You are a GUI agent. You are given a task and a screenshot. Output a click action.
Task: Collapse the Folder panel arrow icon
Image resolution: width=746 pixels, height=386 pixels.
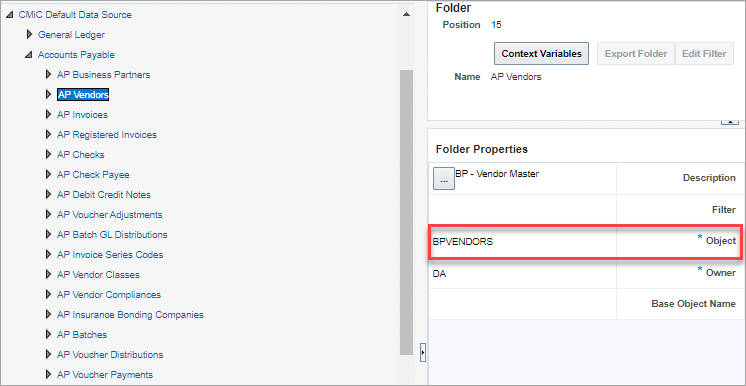pos(729,122)
